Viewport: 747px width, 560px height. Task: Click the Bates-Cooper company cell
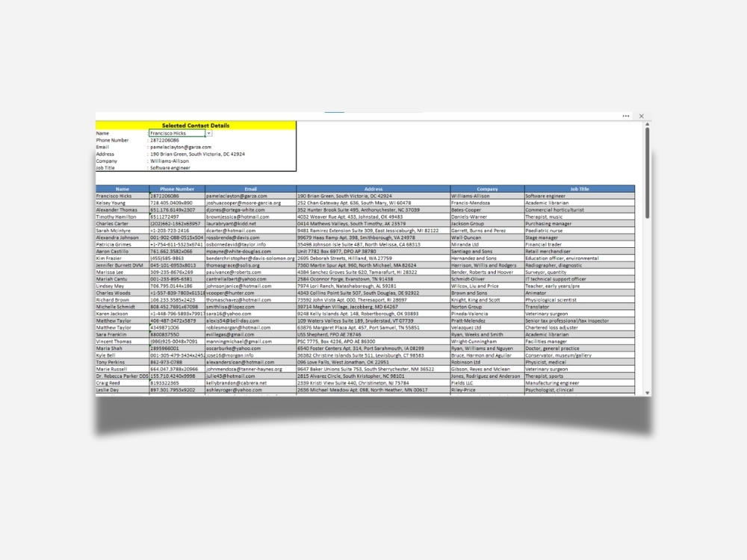tap(487, 210)
